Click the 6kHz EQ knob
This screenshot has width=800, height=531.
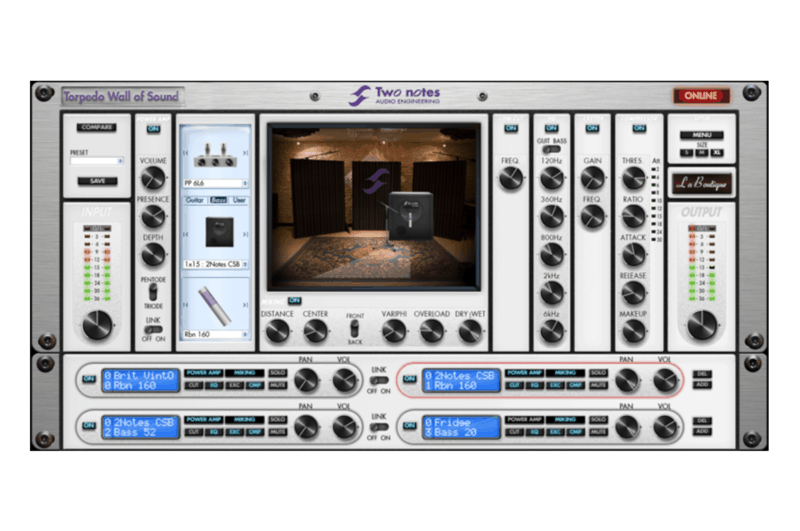pyautogui.click(x=552, y=332)
